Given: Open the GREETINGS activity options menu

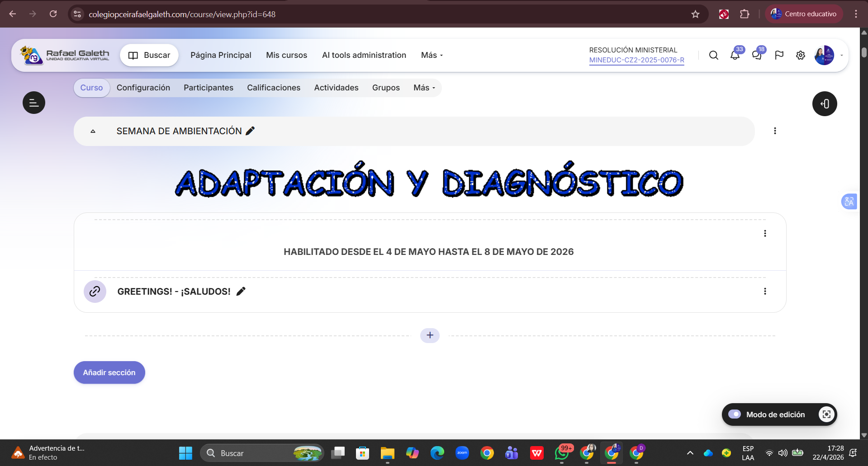Looking at the screenshot, I should [x=765, y=292].
